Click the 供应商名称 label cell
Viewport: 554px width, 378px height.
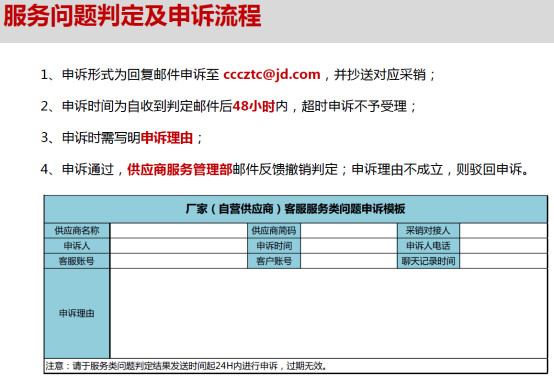pos(77,231)
